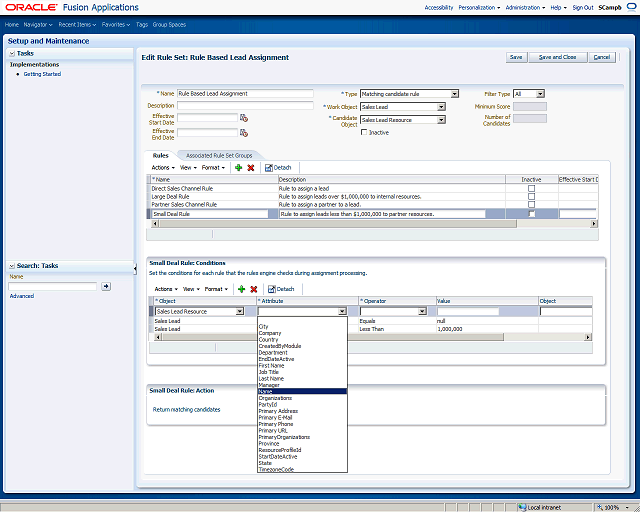
Task: Open Rules table View menu
Action: [x=188, y=167]
